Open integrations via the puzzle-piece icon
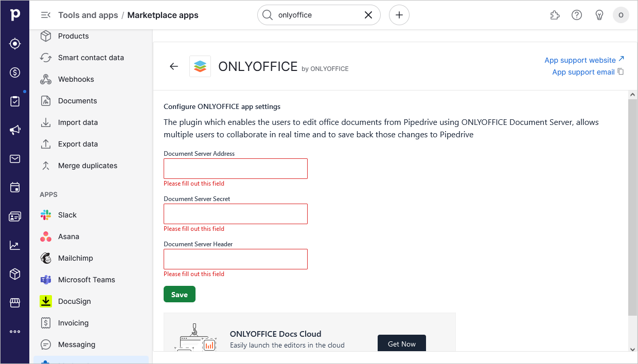The width and height of the screenshot is (638, 364). (555, 15)
